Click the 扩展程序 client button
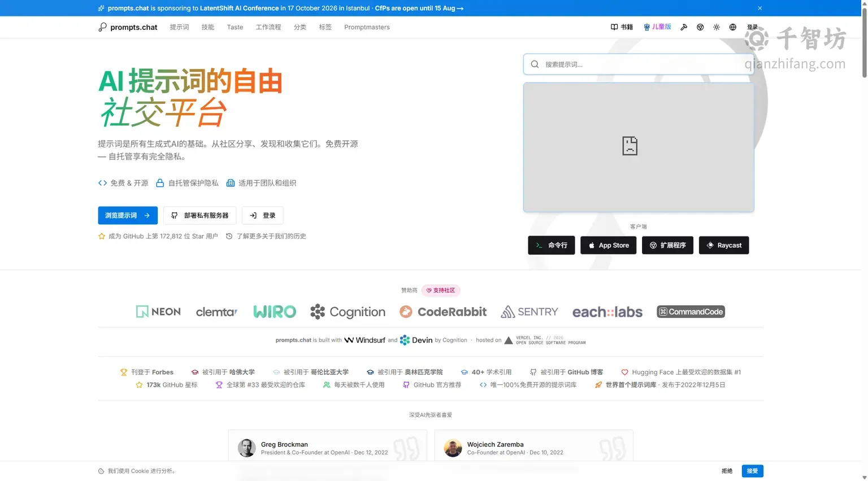Screen dimensions: 868x481 click(667, 246)
